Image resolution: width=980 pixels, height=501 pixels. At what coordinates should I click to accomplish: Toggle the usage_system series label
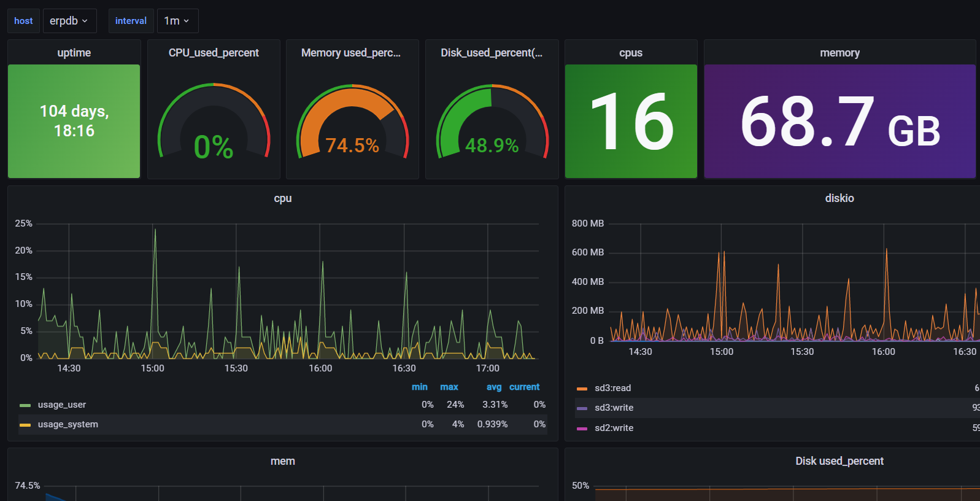68,424
